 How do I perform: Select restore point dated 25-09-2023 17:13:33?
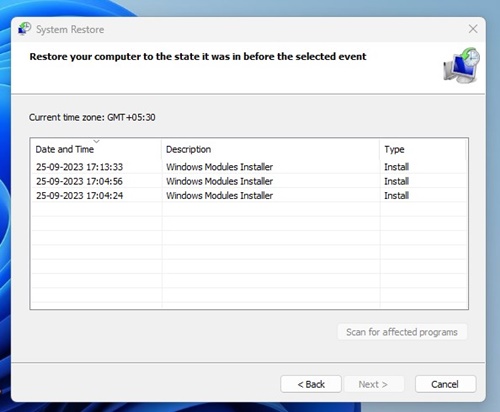coord(249,167)
